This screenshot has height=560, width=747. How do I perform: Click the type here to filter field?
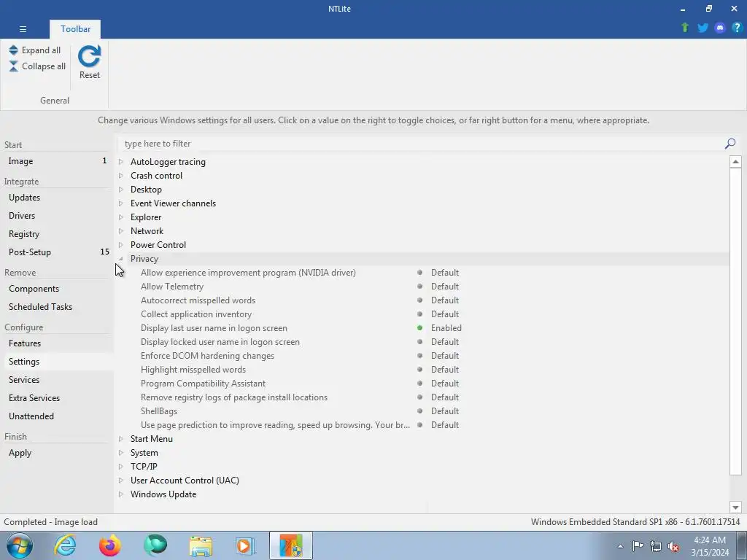(422, 144)
